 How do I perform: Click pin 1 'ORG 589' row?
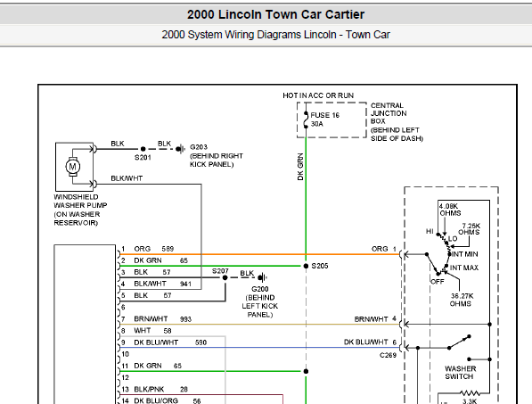148,249
